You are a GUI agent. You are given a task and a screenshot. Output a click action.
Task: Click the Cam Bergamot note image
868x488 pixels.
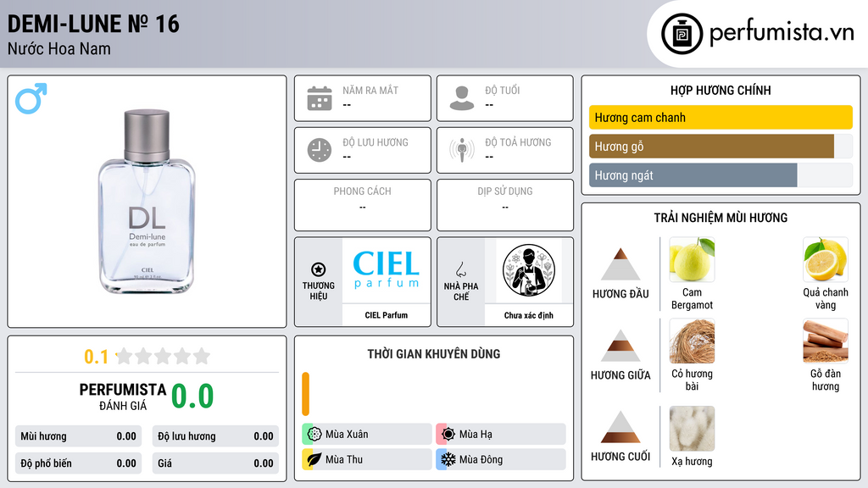pyautogui.click(x=692, y=259)
